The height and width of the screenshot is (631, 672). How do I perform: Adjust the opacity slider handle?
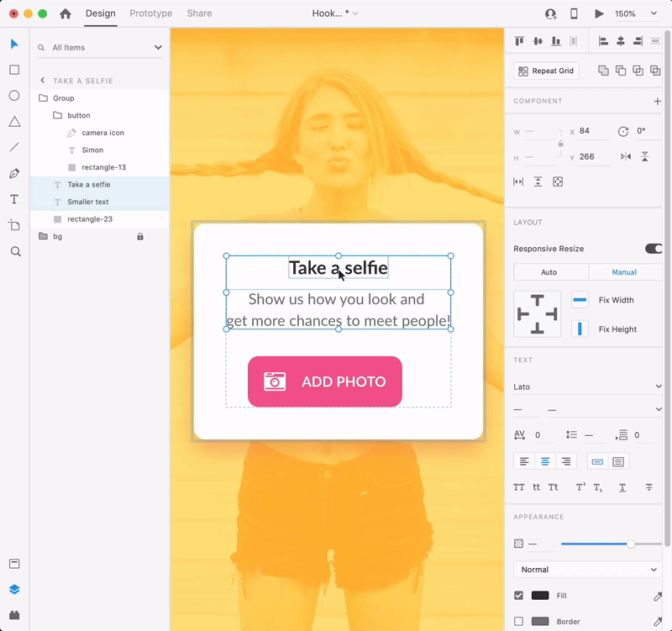tap(631, 544)
